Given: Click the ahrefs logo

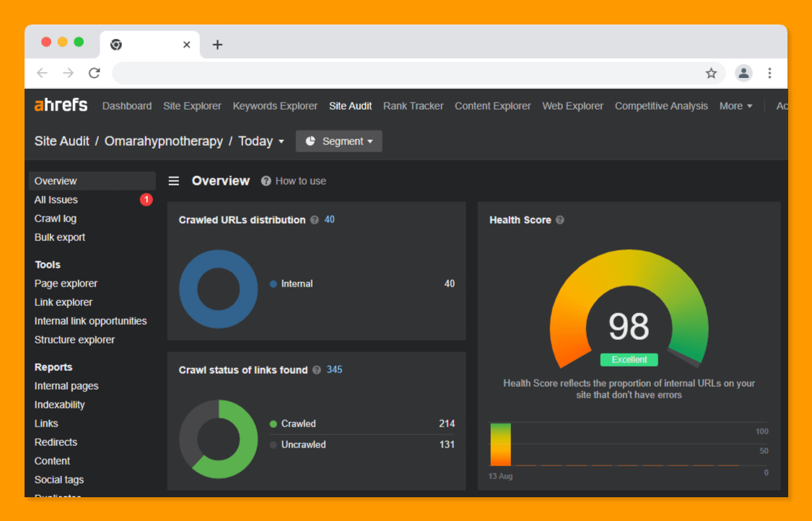Looking at the screenshot, I should tap(61, 105).
